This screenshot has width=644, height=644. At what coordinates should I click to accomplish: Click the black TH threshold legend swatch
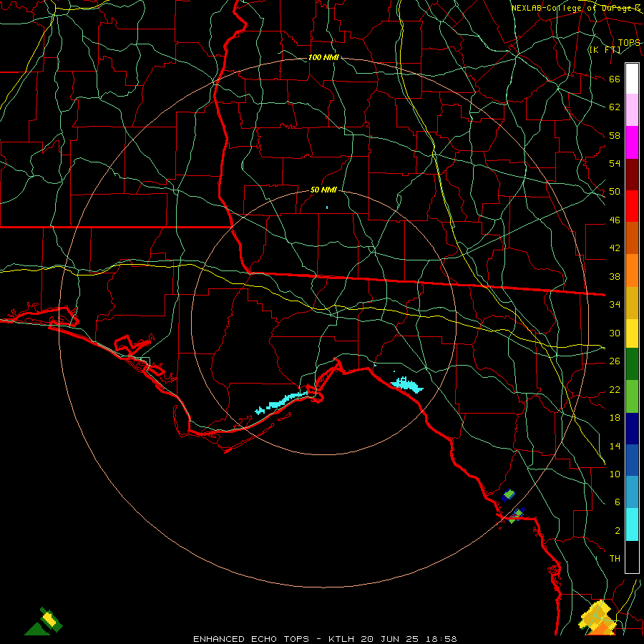click(632, 557)
